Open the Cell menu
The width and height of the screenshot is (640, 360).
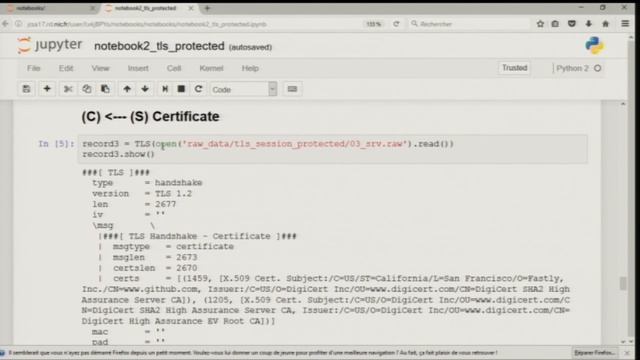(x=174, y=68)
